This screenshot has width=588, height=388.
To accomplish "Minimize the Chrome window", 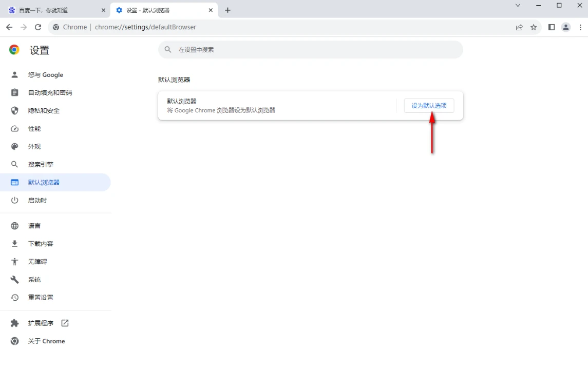I will [x=539, y=5].
